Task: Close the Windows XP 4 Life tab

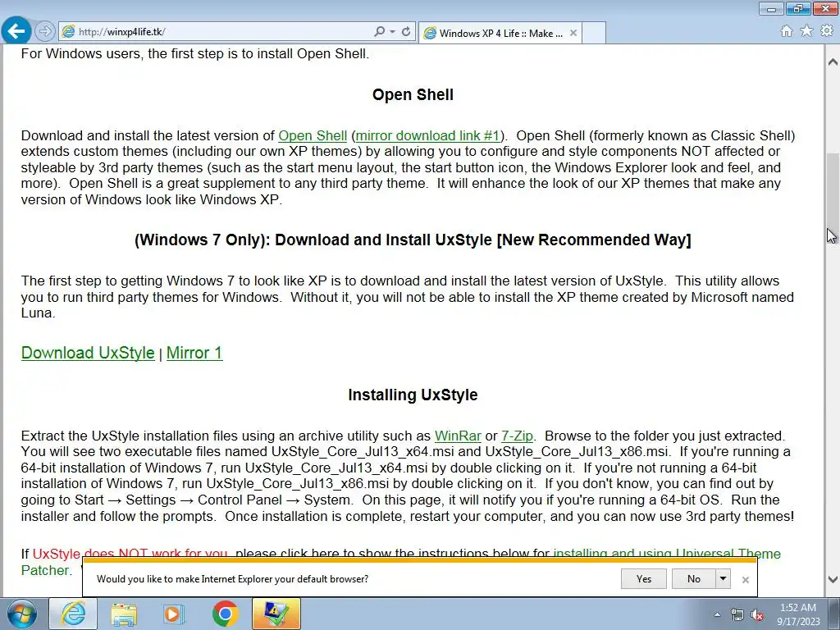Action: 573,33
